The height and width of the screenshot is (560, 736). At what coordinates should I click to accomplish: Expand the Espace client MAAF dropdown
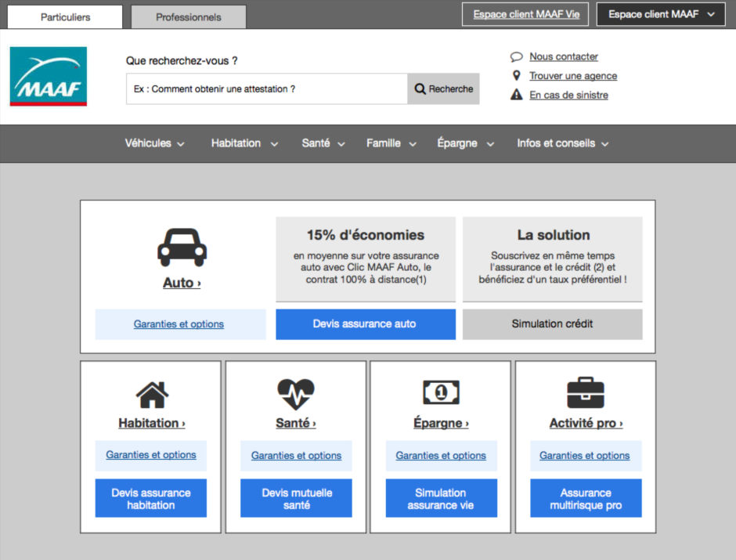(661, 14)
